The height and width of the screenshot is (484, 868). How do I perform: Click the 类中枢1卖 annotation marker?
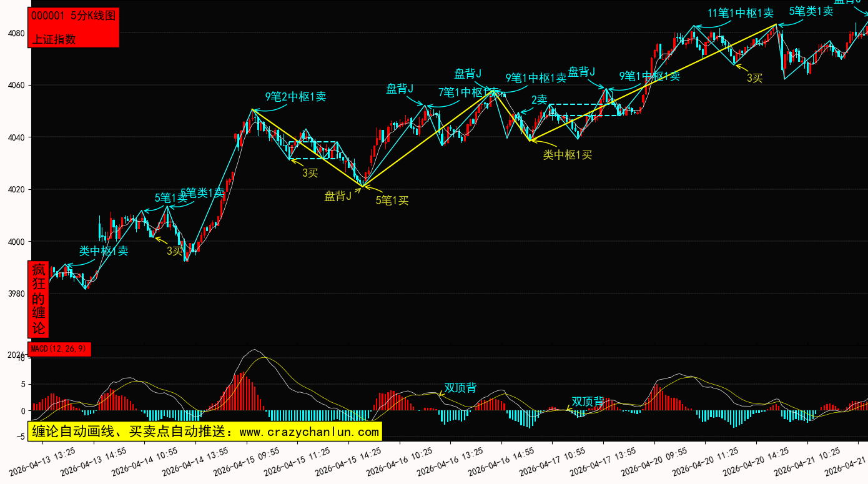(103, 251)
